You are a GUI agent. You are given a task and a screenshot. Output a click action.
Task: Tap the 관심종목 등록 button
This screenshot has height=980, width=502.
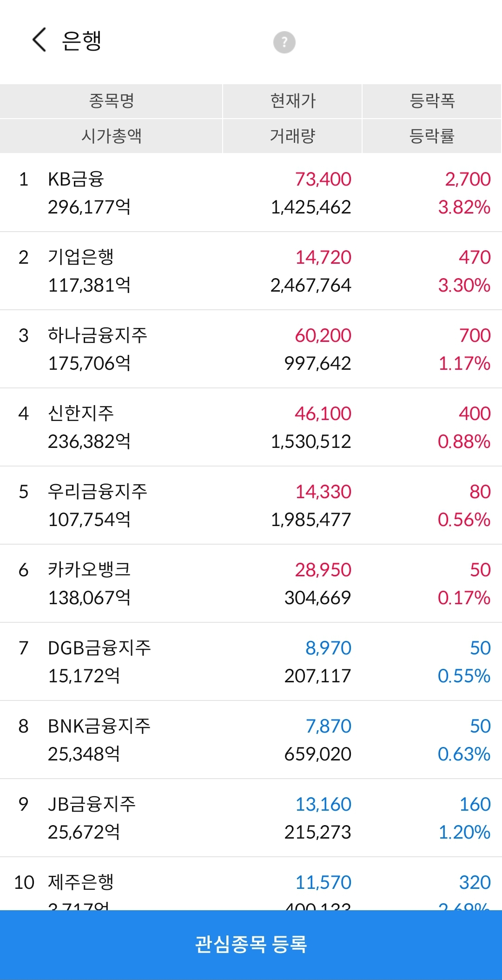251,945
